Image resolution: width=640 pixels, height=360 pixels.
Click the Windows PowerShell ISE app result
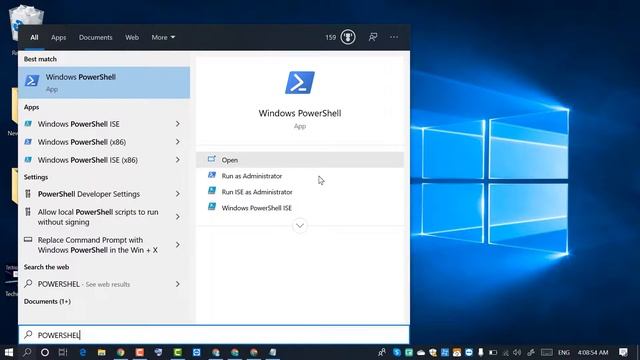coord(78,124)
